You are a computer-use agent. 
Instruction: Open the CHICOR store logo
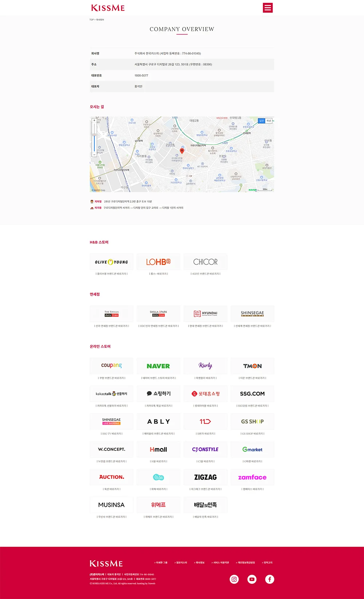point(205,262)
